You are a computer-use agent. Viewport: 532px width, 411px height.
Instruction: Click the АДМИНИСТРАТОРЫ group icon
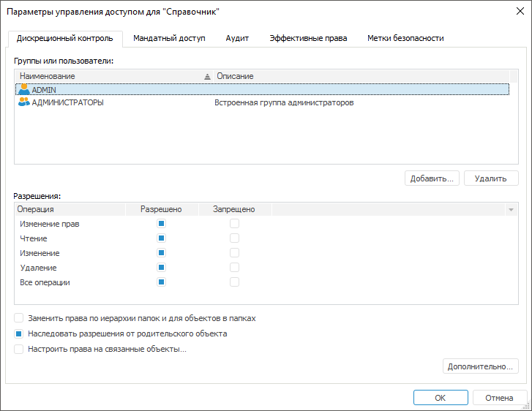pos(24,103)
